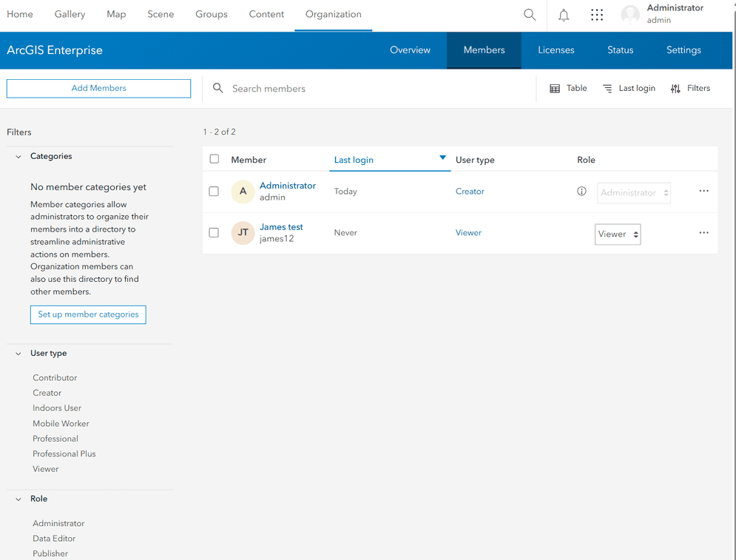The image size is (736, 560).
Task: Click the info icon next to Administrator role
Action: click(x=581, y=191)
